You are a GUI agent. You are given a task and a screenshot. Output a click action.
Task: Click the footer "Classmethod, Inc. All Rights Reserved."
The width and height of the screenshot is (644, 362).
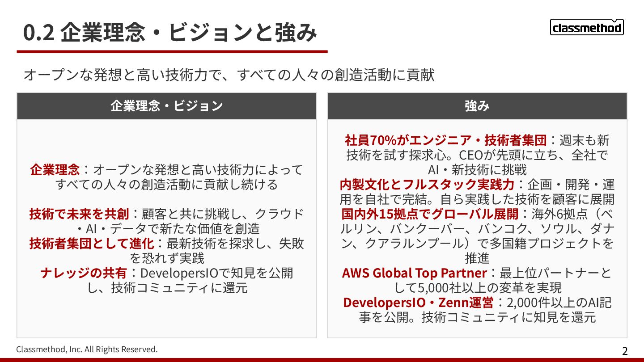pos(87,349)
